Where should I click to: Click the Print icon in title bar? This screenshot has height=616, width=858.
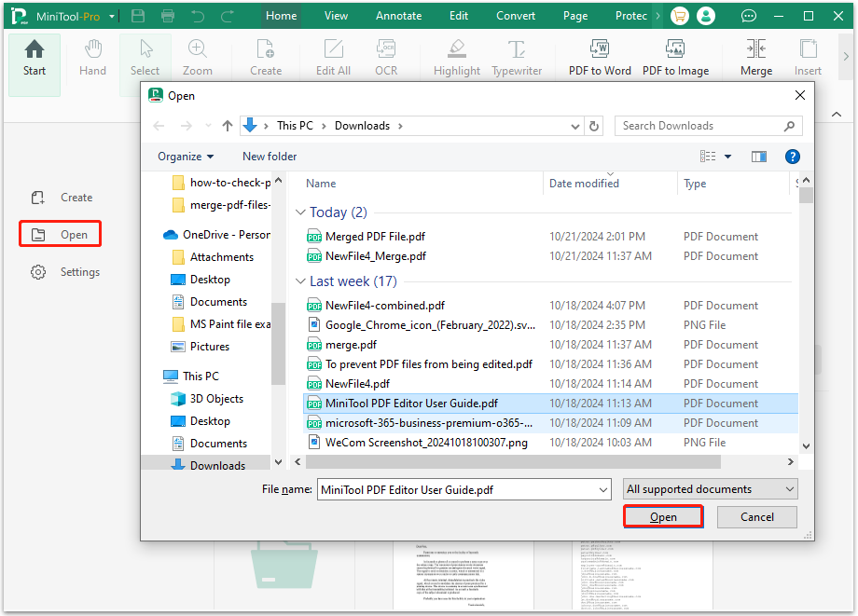pos(168,16)
